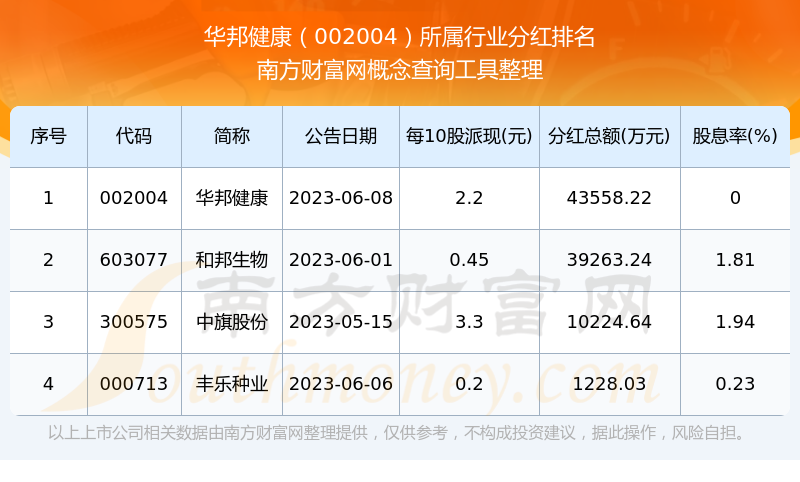Click company name 和邦生物
The image size is (800, 482).
[x=232, y=260]
